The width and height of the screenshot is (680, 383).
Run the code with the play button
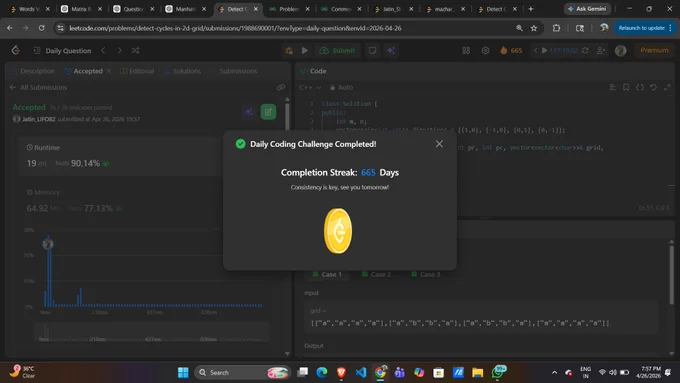(305, 50)
